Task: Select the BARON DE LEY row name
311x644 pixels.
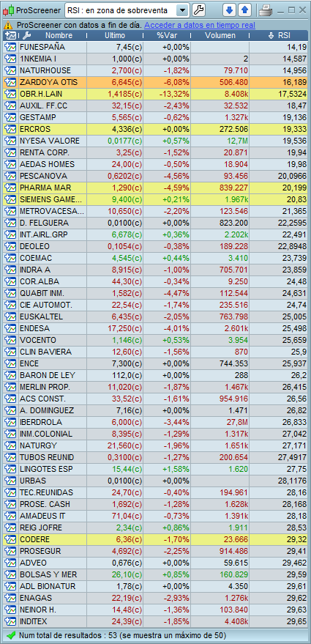Action: tap(47, 375)
